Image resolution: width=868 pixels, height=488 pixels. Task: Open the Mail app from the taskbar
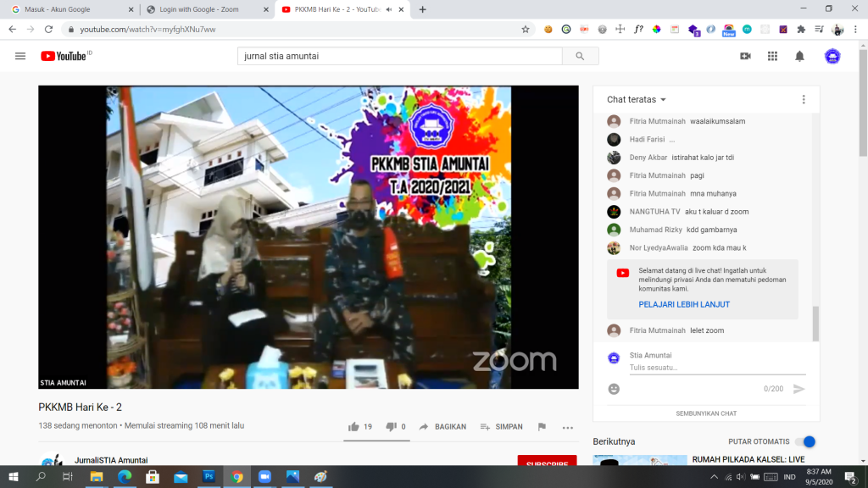tap(181, 476)
